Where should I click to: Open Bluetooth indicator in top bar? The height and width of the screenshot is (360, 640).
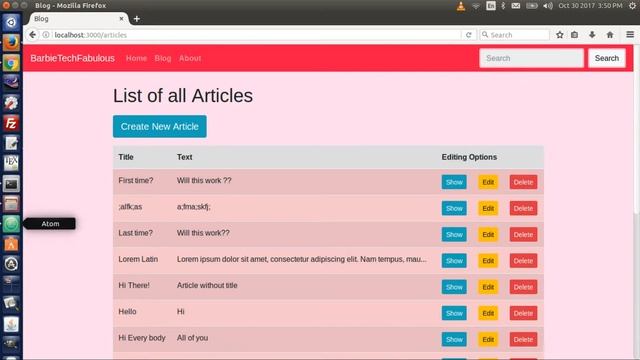point(503,6)
